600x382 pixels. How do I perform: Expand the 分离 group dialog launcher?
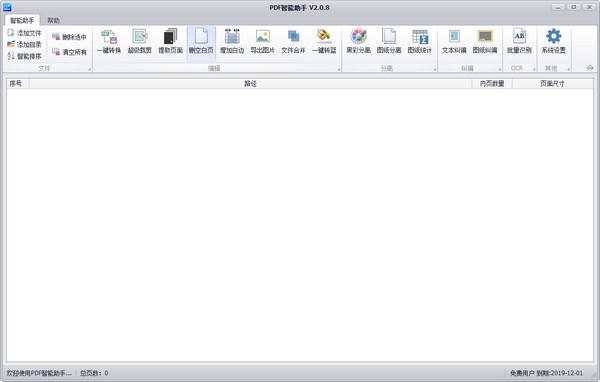coord(434,69)
